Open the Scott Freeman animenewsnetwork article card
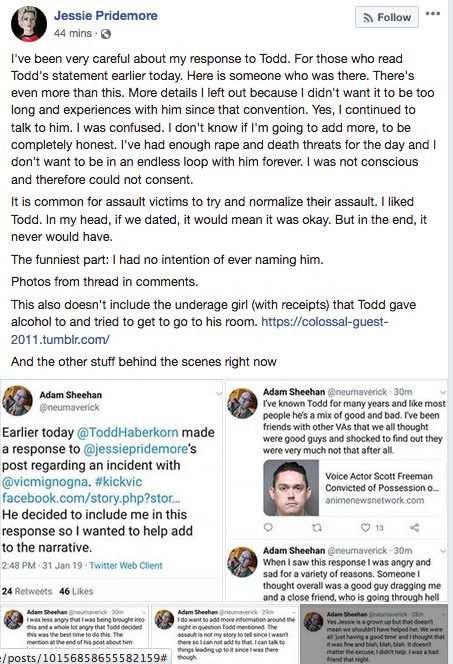The width and height of the screenshot is (453, 664). pos(354,488)
